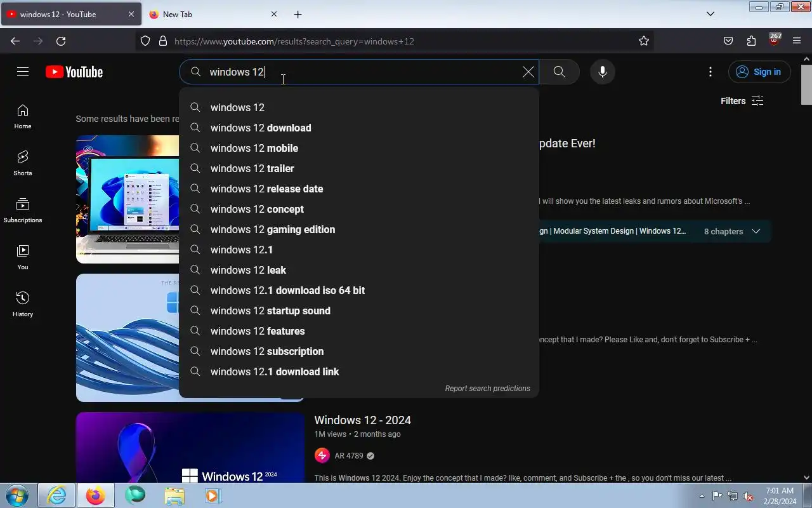Open Windows Explorer folder on taskbar
The height and width of the screenshot is (508, 812).
click(x=174, y=496)
